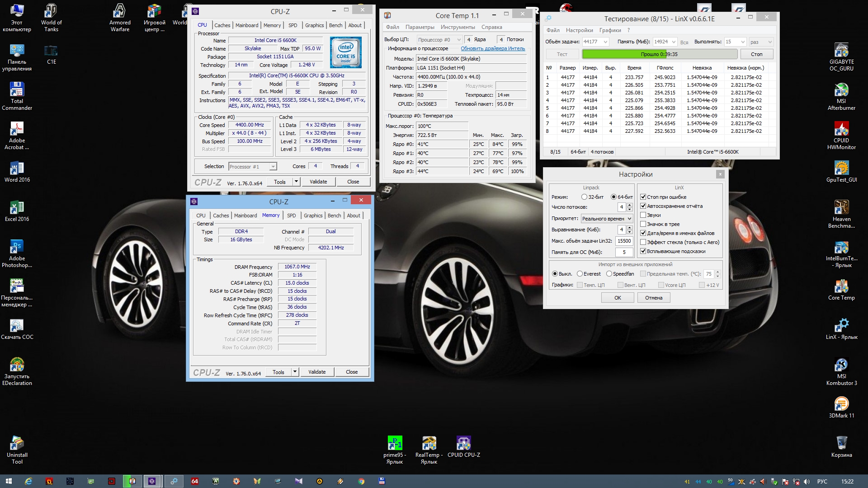Click Chrome icon in the taskbar
Viewport: 868px width, 488px height.
tap(361, 481)
